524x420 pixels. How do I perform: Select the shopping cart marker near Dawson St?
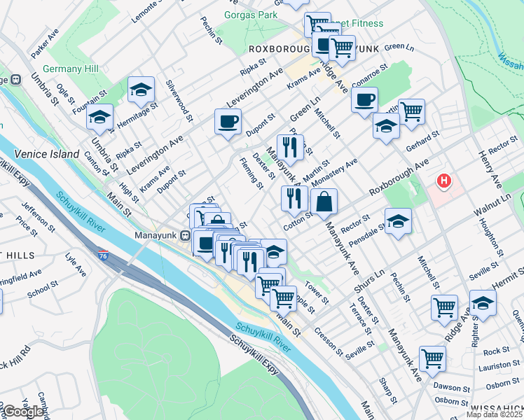tap(432, 359)
